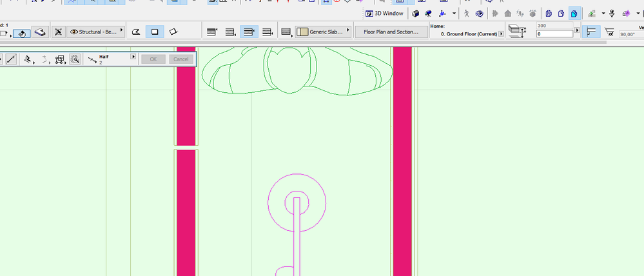Click the Cancel button in the tracker palette

point(181,59)
